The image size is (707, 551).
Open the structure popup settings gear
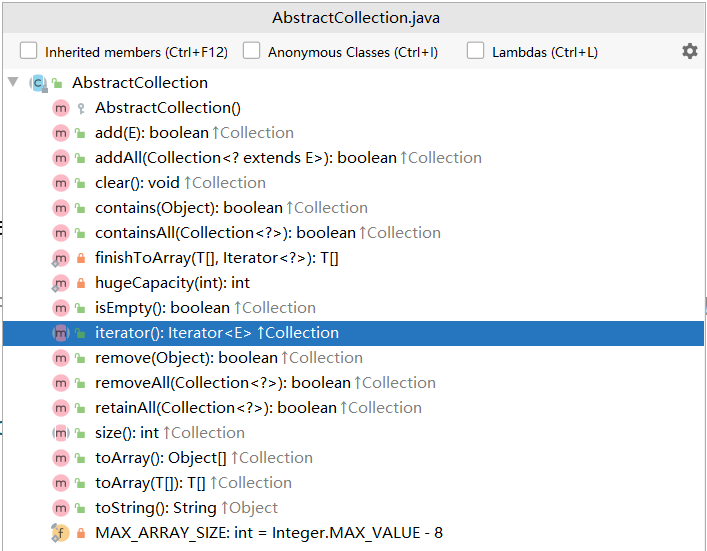689,51
